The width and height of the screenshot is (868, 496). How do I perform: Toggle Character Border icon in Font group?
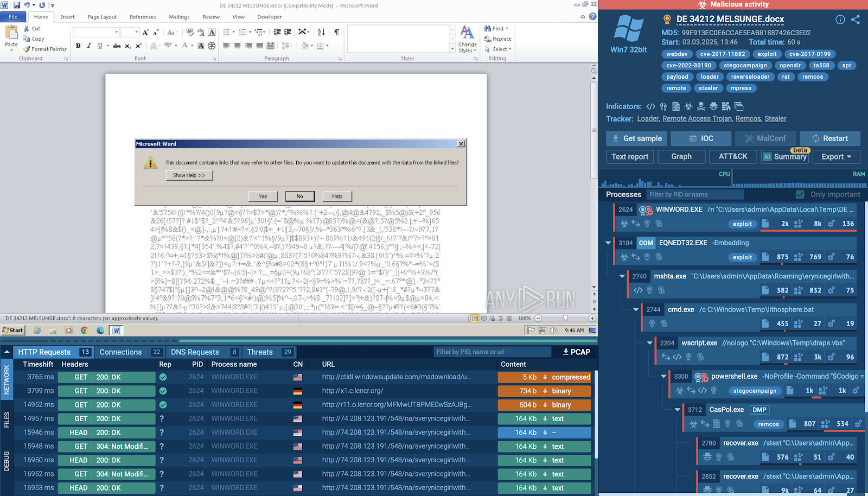pos(212,33)
